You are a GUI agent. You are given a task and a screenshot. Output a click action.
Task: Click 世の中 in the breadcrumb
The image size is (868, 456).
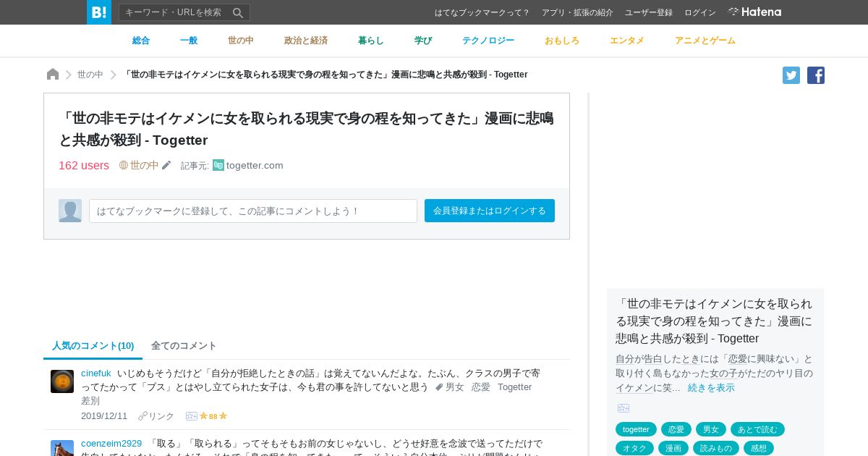(x=90, y=75)
